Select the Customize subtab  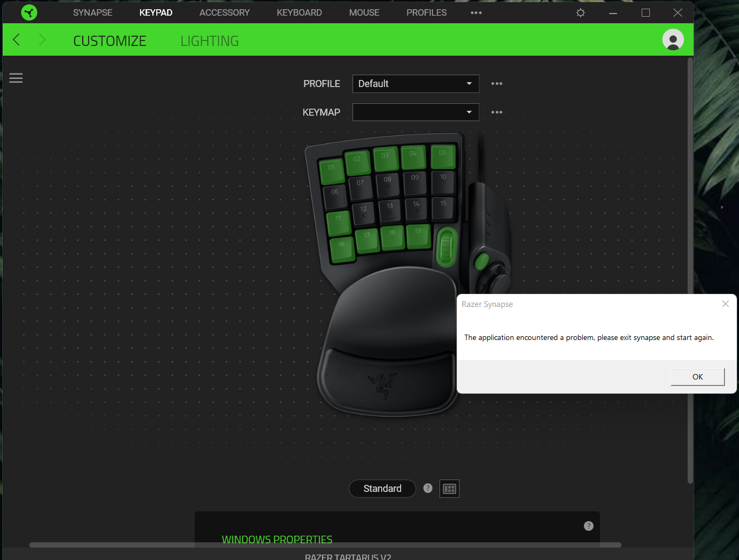[110, 41]
